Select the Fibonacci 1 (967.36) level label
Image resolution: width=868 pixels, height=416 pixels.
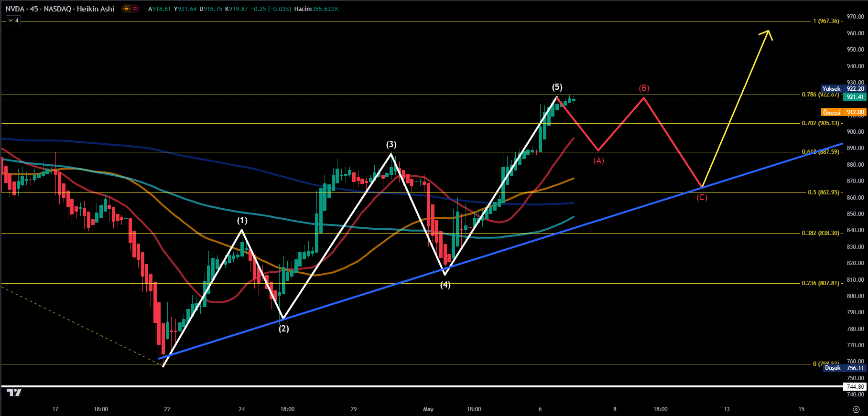826,21
